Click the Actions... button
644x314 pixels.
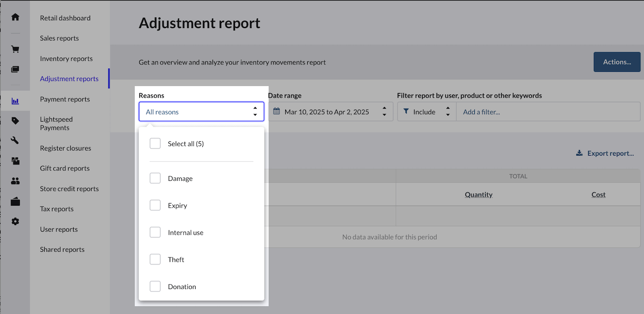point(616,62)
